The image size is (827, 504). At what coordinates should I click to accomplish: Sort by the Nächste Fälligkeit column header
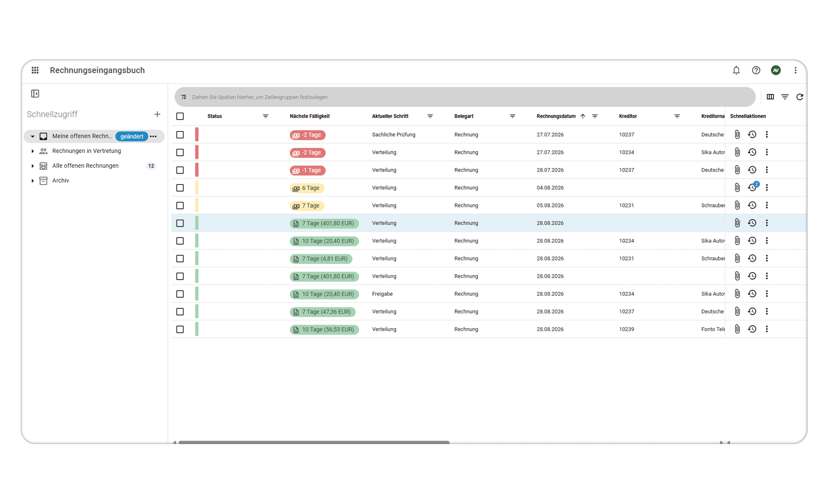[310, 116]
